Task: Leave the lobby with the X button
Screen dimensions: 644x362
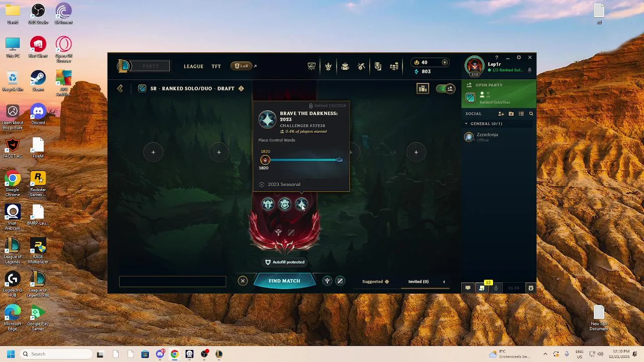Action: click(243, 281)
